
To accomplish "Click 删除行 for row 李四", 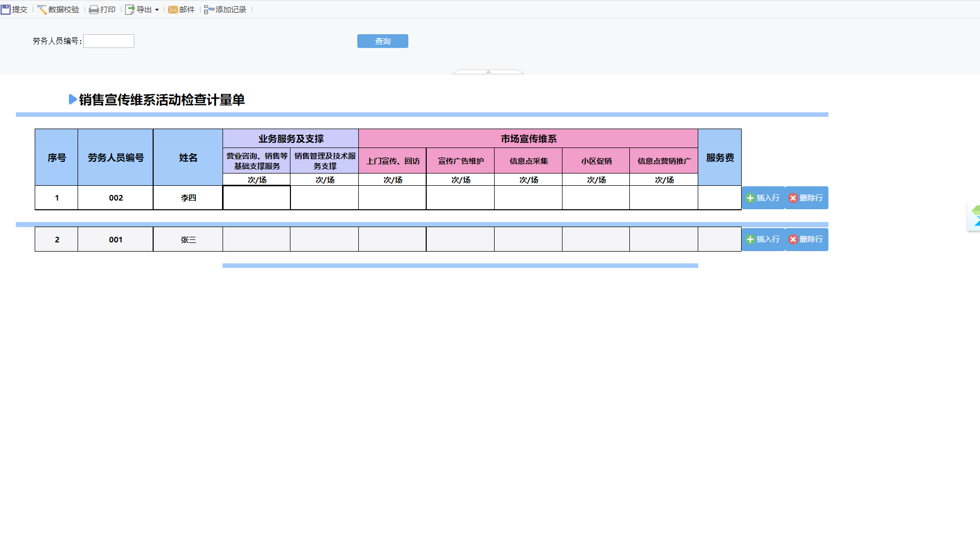I will click(806, 198).
